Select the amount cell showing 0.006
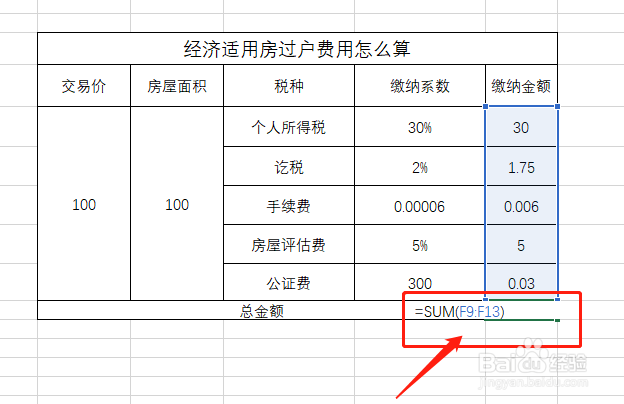 tap(521, 205)
